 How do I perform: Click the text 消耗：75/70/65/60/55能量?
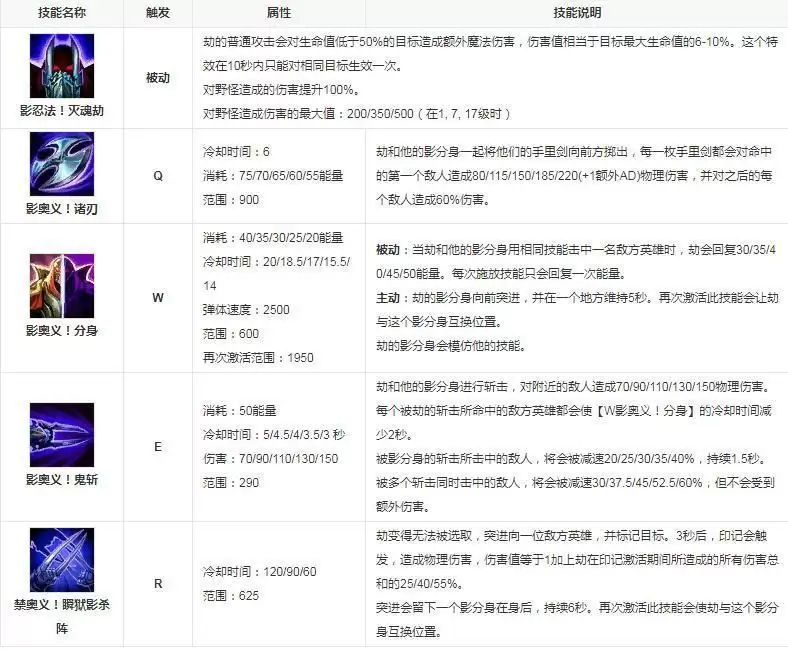[x=273, y=175]
